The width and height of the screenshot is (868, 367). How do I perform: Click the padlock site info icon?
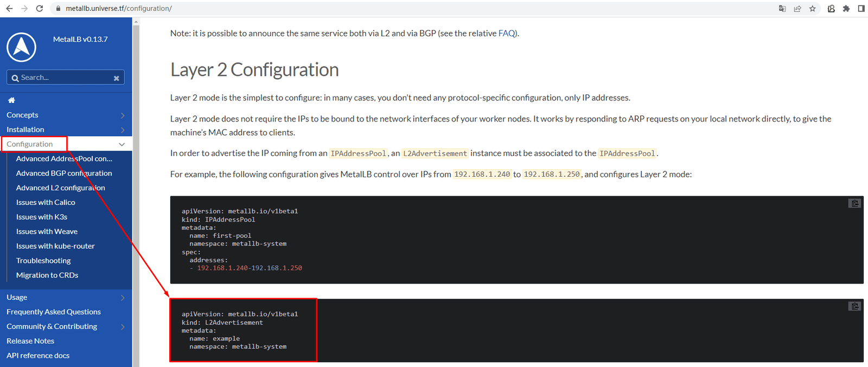(58, 9)
